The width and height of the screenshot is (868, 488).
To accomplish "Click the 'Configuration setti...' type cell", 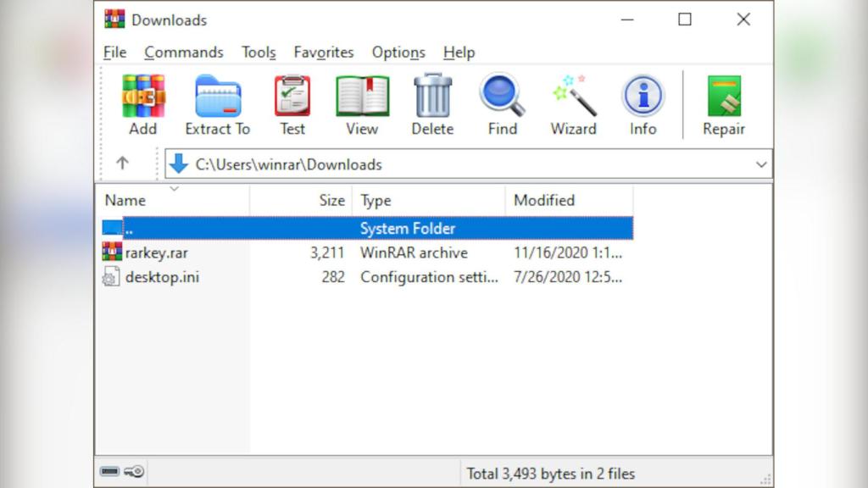I will [429, 277].
